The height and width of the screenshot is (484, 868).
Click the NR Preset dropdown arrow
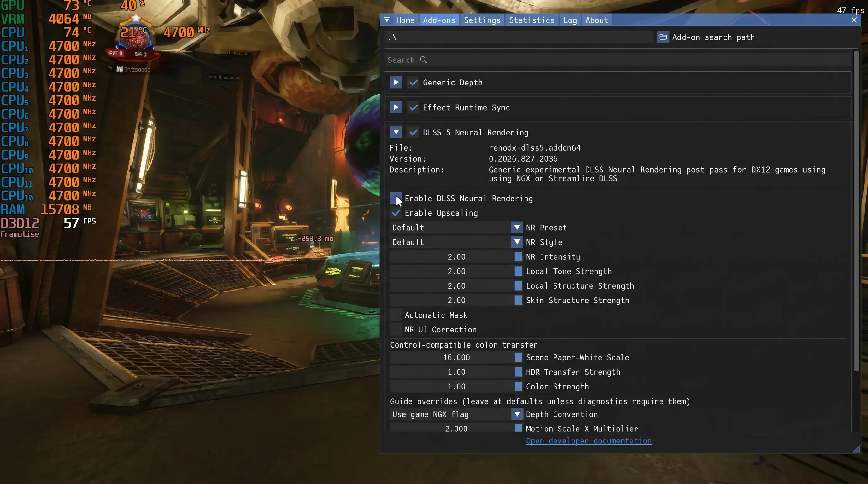click(x=517, y=228)
